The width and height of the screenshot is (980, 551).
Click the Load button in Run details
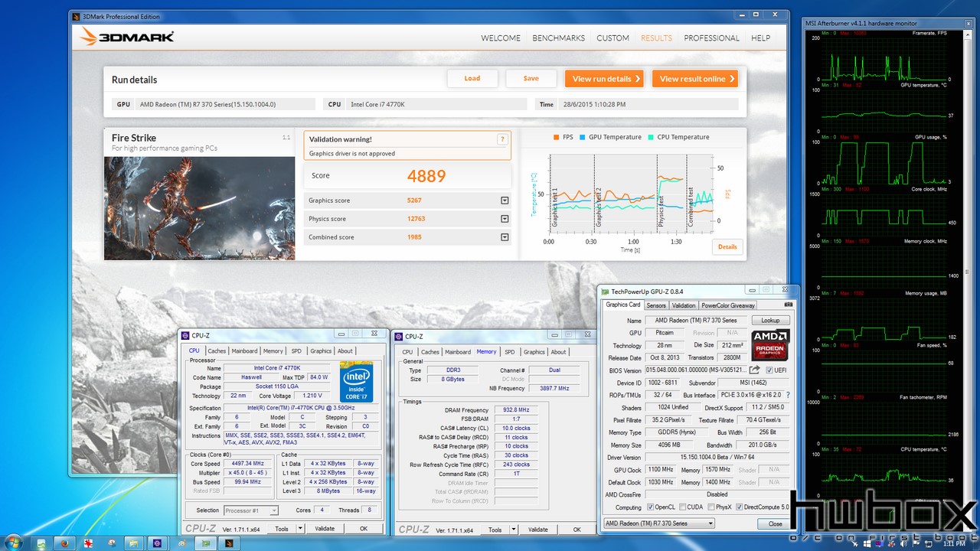(x=472, y=78)
